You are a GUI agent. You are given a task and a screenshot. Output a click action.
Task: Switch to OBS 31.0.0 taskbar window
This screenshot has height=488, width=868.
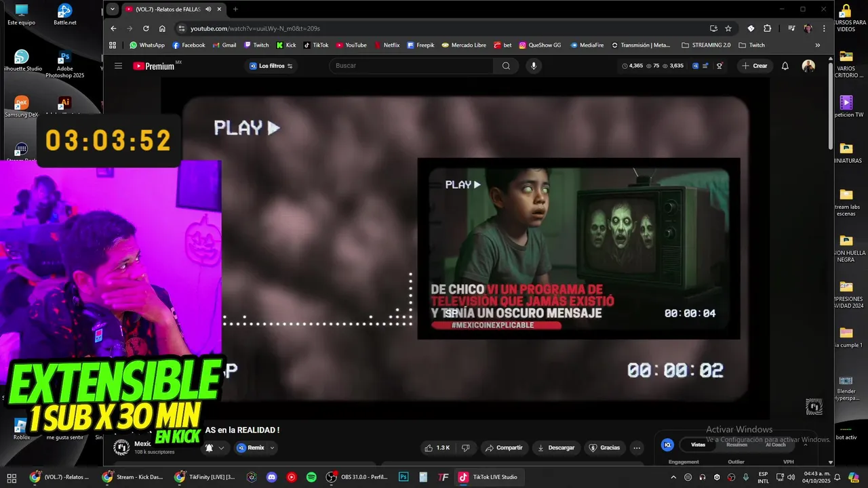(x=357, y=477)
